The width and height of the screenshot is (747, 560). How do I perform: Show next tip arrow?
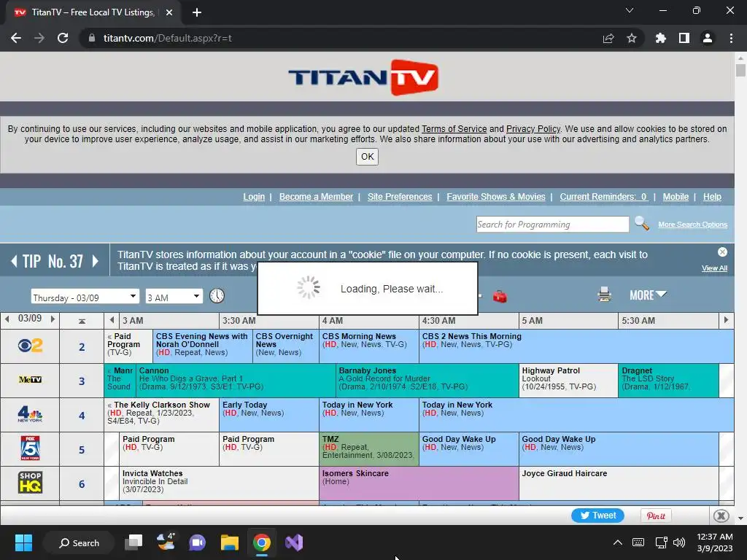(x=96, y=260)
